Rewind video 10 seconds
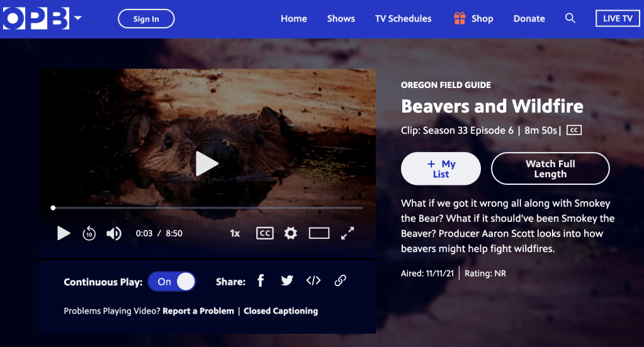 89,234
